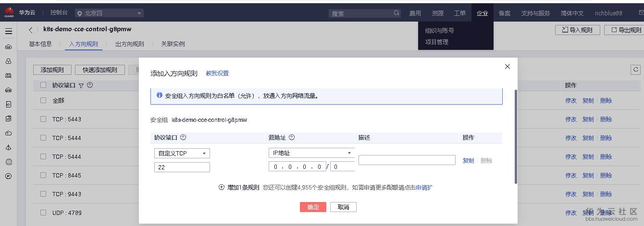Open the 工单 top menu
644x226 pixels.
(x=460, y=13)
